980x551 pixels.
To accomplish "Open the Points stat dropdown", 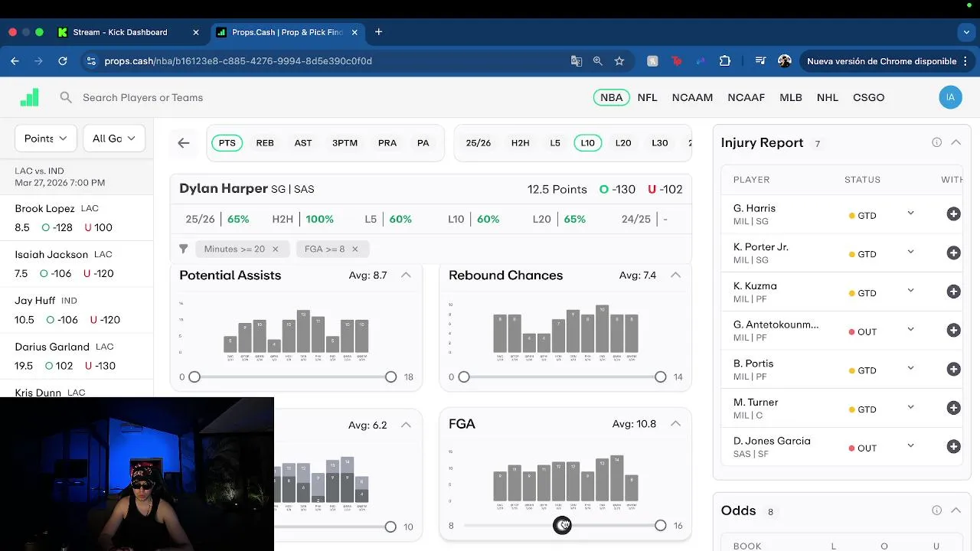I will (x=46, y=139).
